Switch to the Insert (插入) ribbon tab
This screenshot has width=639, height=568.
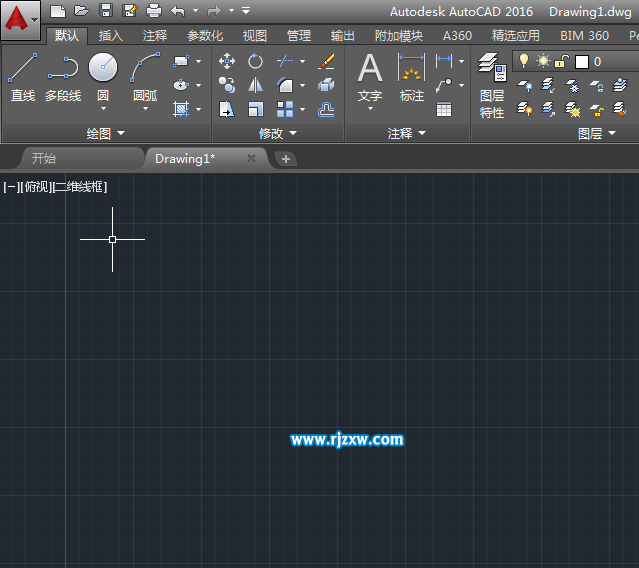[110, 36]
